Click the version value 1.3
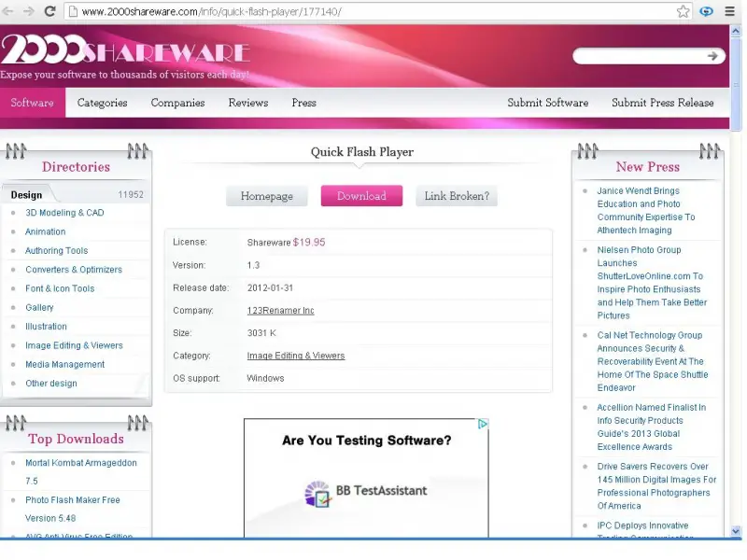The width and height of the screenshot is (747, 560). 253,265
